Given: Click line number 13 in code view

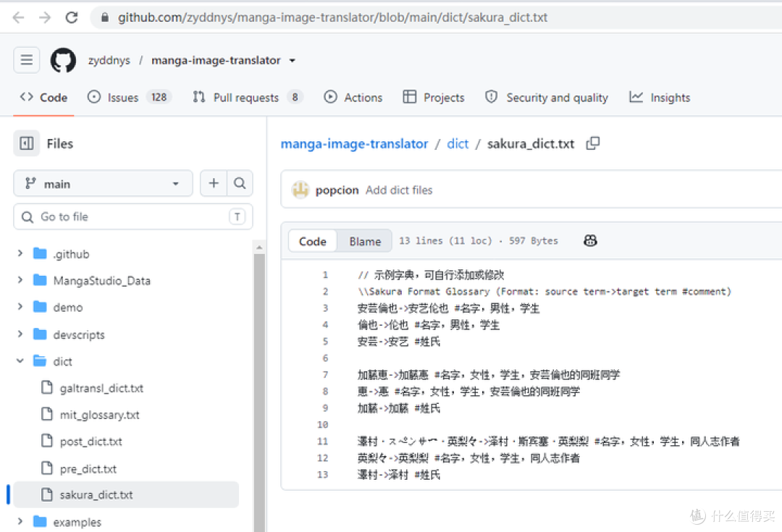Looking at the screenshot, I should (x=323, y=475).
